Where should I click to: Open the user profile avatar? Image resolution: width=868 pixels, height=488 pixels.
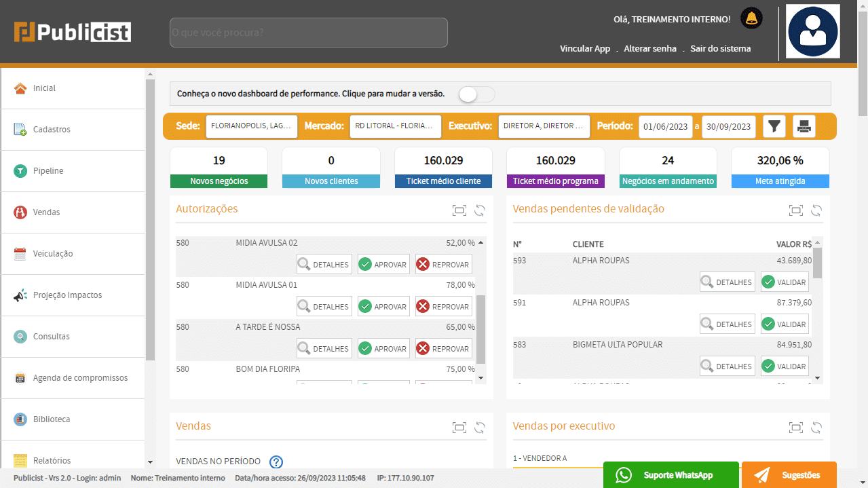tap(812, 32)
